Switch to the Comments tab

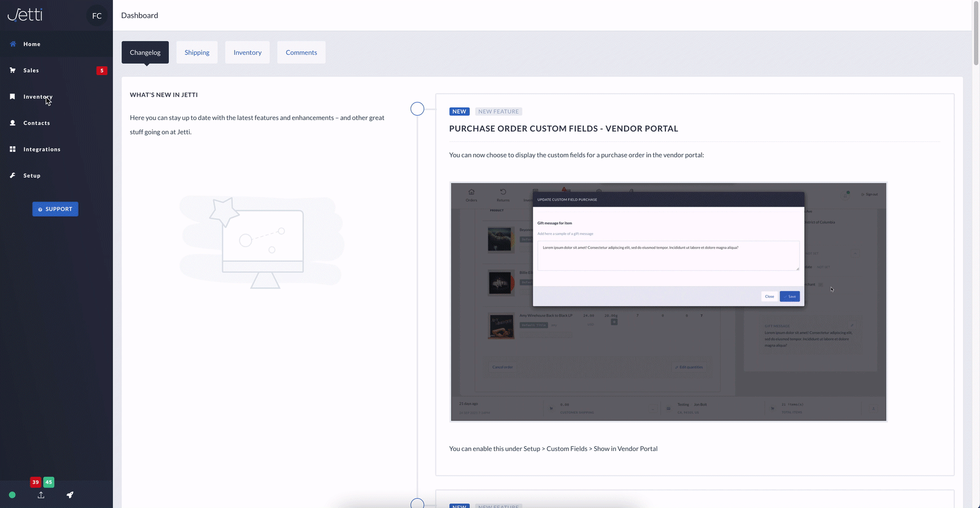tap(301, 53)
